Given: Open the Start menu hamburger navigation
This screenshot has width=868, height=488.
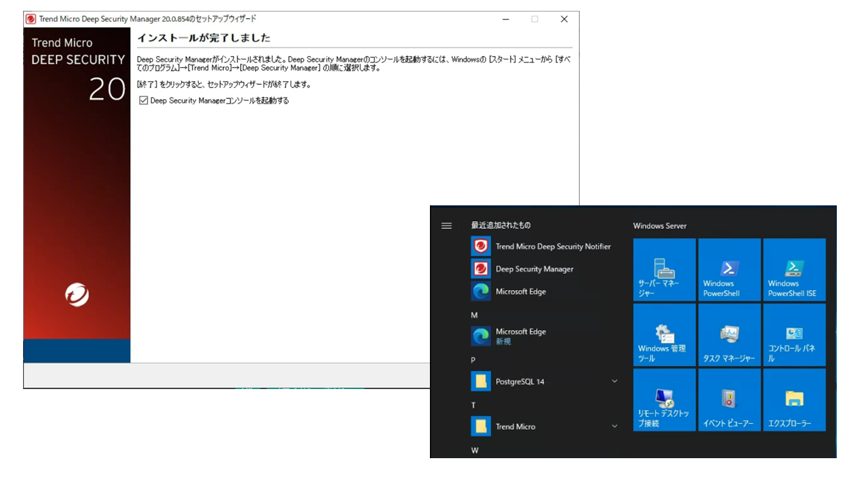Looking at the screenshot, I should (x=446, y=226).
